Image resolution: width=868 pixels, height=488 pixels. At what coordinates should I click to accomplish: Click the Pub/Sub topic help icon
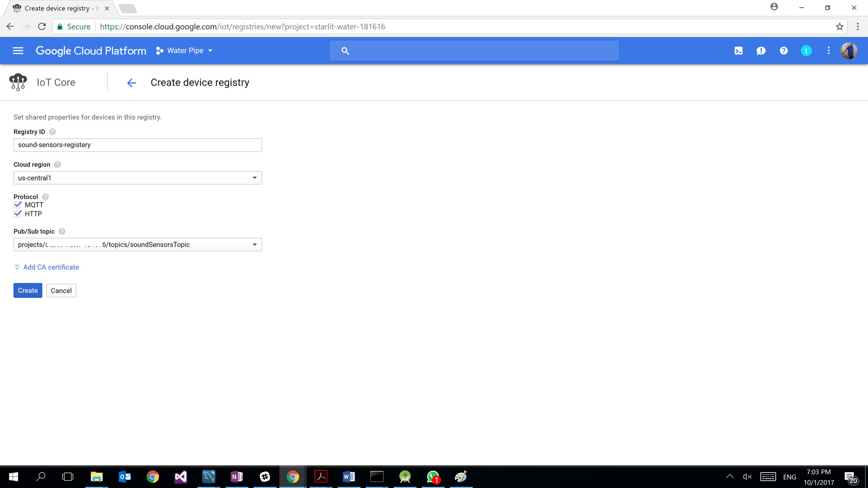point(62,232)
